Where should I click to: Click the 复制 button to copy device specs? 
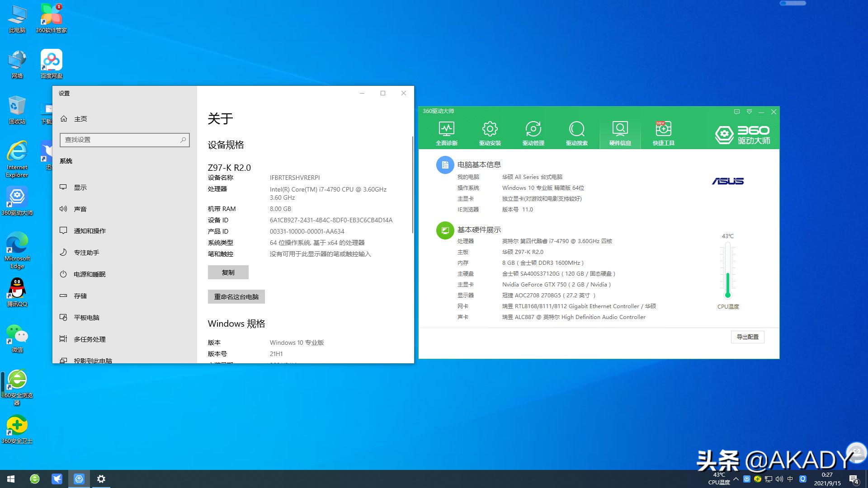228,272
